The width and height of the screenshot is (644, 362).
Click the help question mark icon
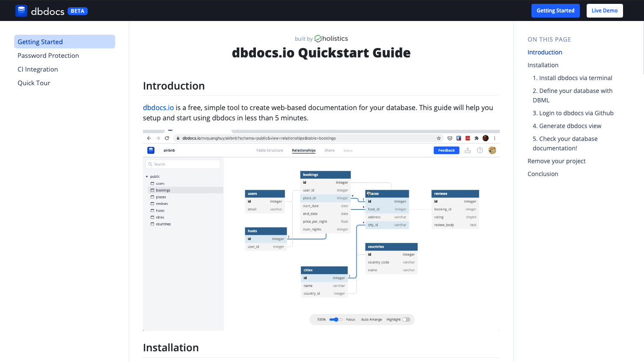(480, 150)
